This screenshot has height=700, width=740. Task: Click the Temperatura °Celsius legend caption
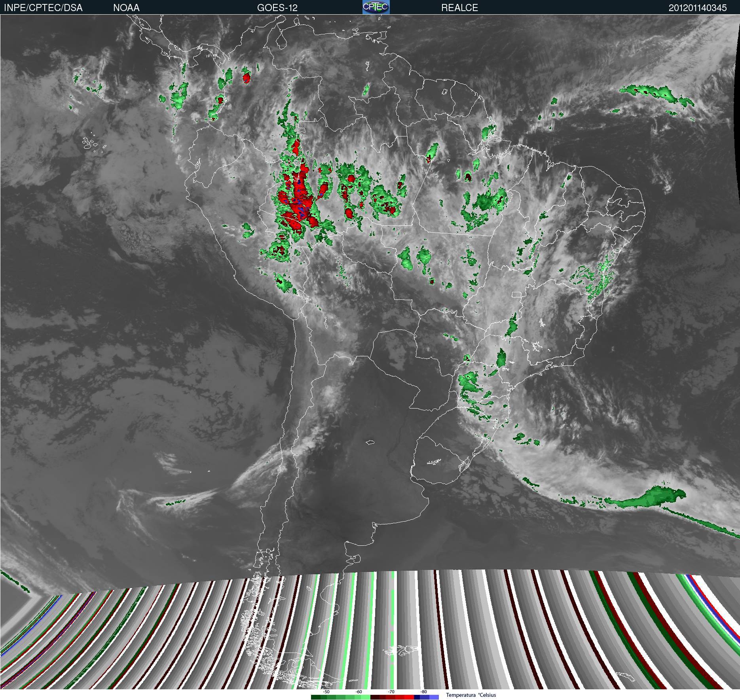tap(471, 695)
